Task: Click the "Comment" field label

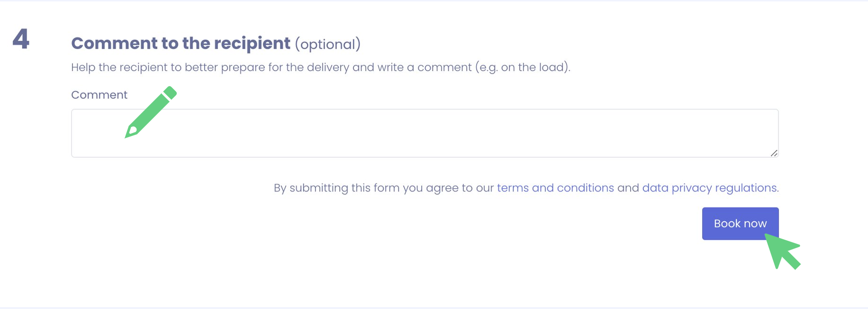Action: point(99,95)
